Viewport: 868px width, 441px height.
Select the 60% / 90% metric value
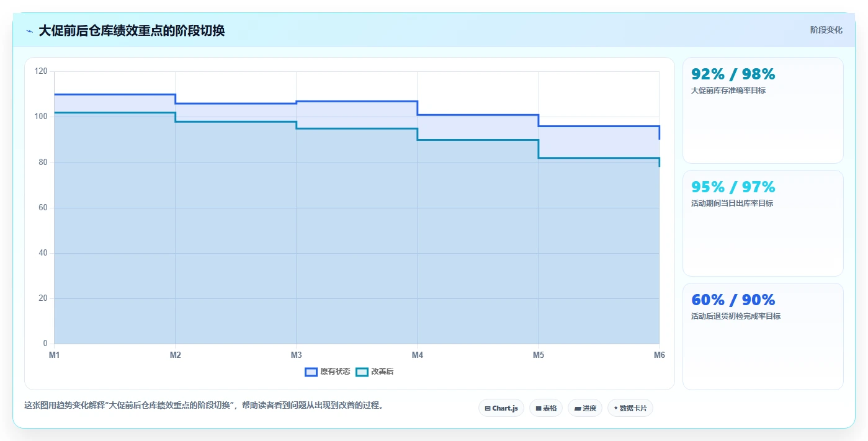click(x=733, y=300)
